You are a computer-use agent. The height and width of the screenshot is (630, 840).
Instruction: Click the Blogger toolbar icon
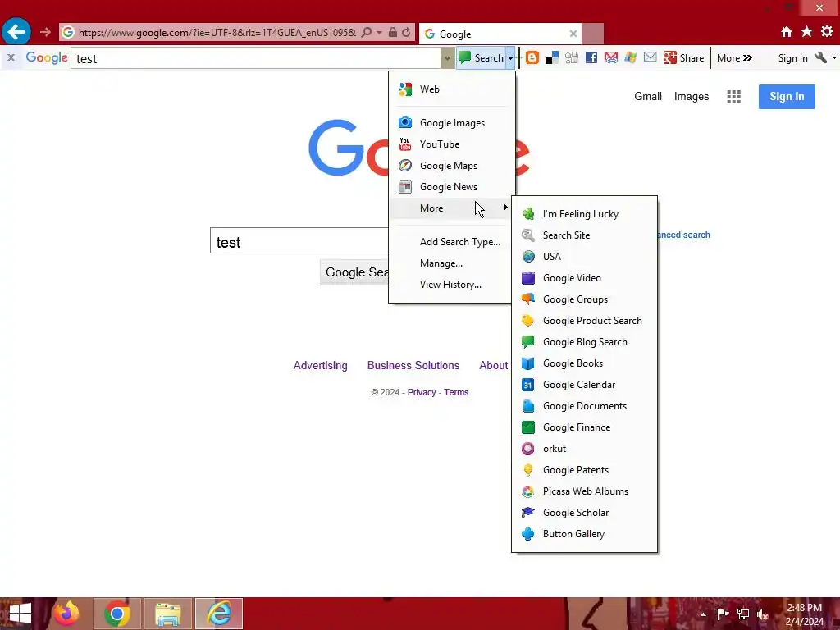click(x=532, y=58)
